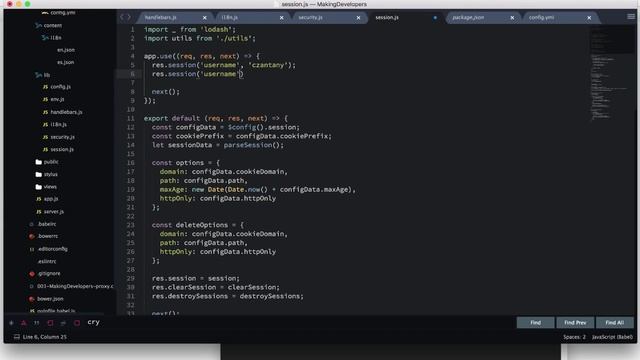Viewport: 640px width, 360px height.
Task: Open session.js in the sidebar tree
Action: 58,149
